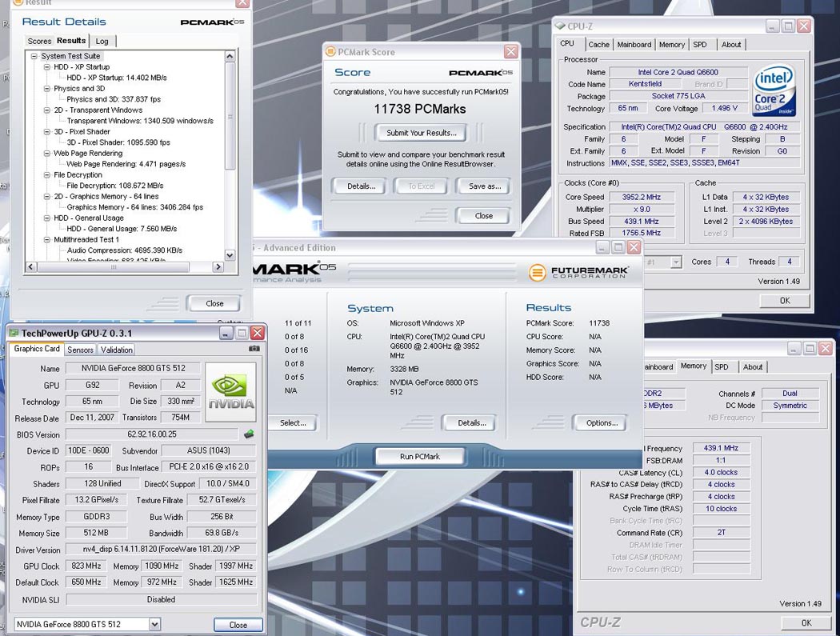
Task: Open the Mainboard tab in the CPU-Z CPU window
Action: click(634, 45)
